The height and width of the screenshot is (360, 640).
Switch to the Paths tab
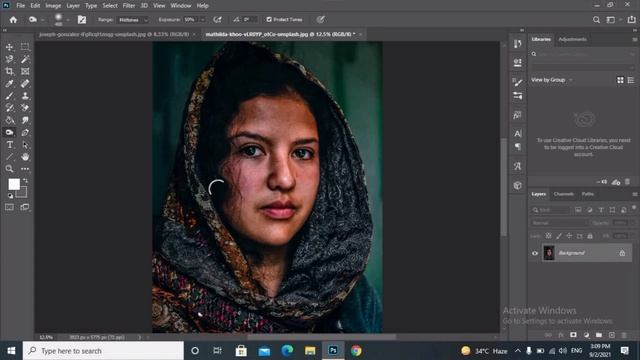pos(588,194)
